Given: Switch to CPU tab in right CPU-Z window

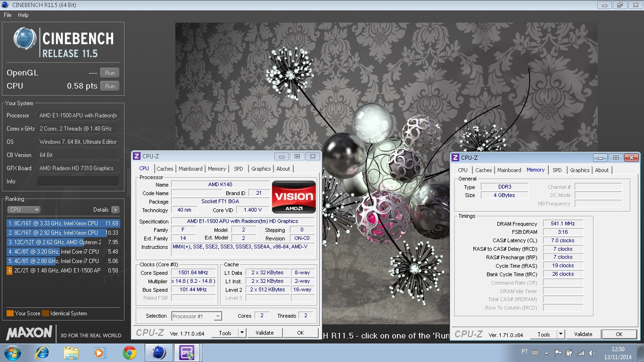Looking at the screenshot, I should [x=463, y=170].
